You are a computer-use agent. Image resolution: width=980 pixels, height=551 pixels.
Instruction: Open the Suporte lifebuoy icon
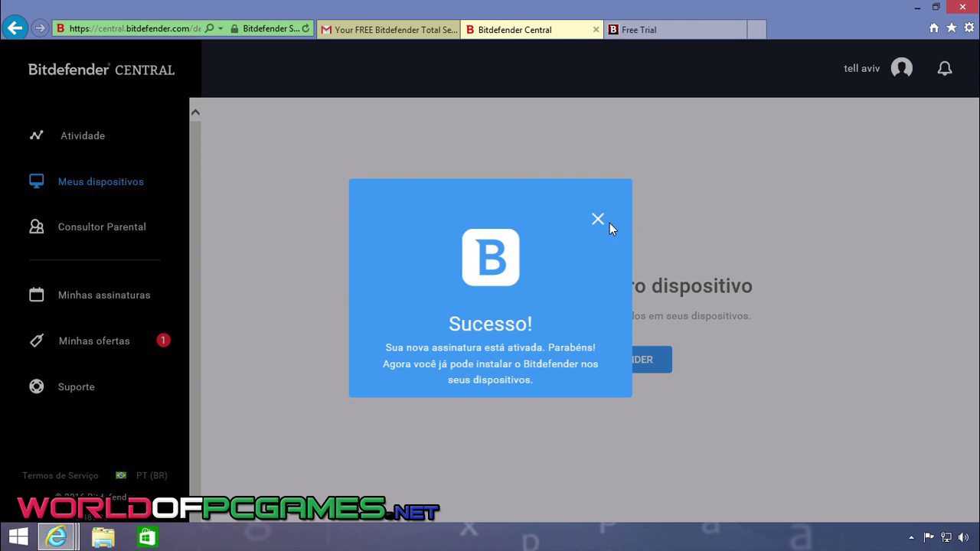click(x=36, y=386)
